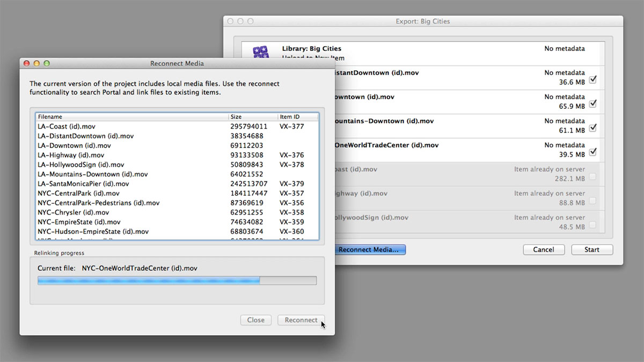
Task: Click the Item ID "VX-357"
Action: (291, 194)
